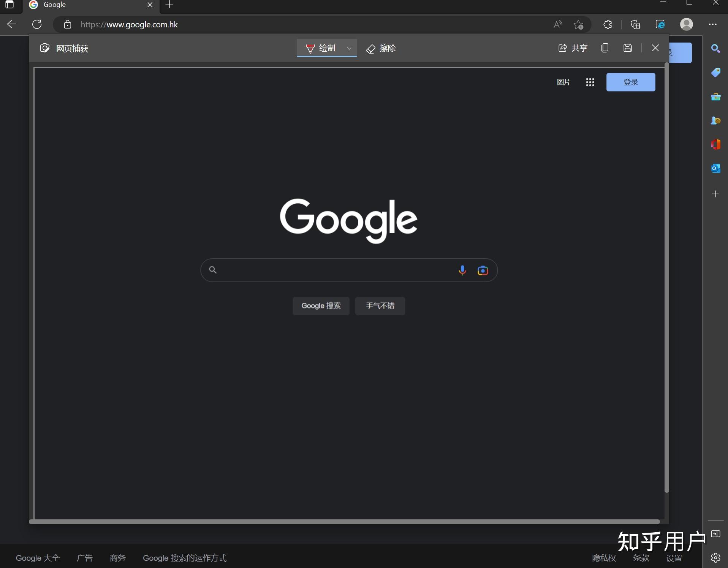This screenshot has width=728, height=568.
Task: Open sidebar settings gear
Action: coord(715,558)
